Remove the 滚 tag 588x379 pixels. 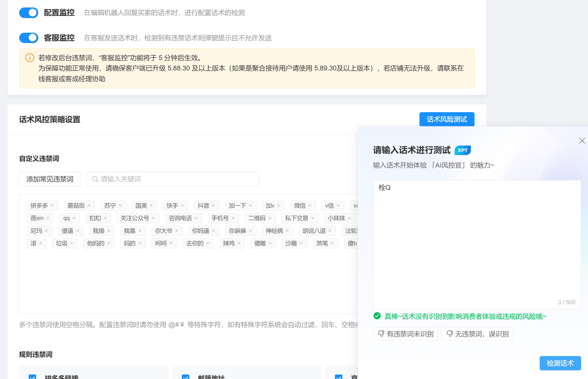click(x=41, y=243)
